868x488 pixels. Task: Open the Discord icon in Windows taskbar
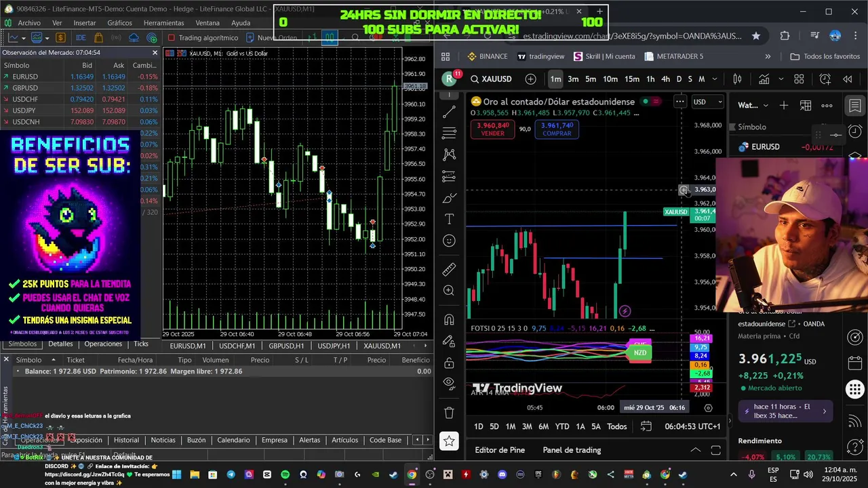pos(502,475)
